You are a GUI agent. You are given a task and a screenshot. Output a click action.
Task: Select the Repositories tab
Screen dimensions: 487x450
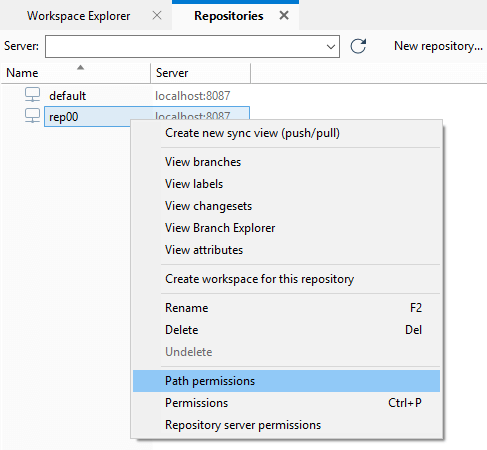coord(229,16)
